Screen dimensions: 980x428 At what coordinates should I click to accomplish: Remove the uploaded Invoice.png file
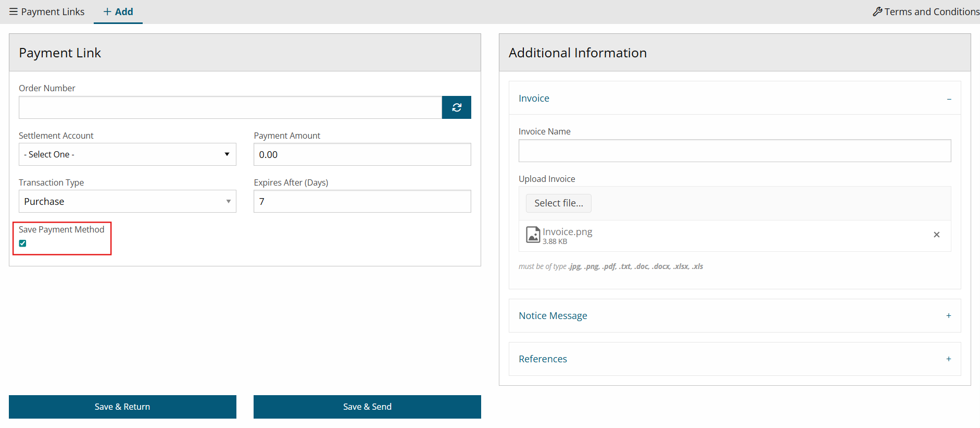(936, 235)
